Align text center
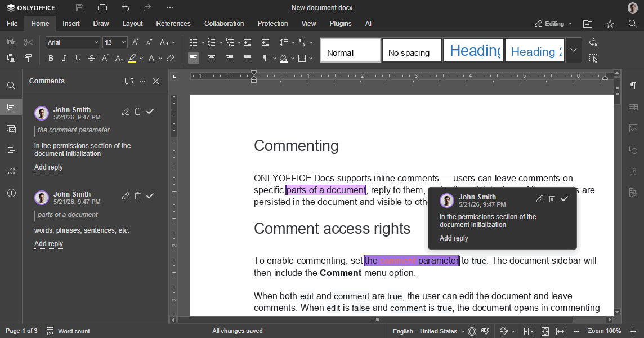Image resolution: width=644 pixels, height=338 pixels. click(212, 59)
